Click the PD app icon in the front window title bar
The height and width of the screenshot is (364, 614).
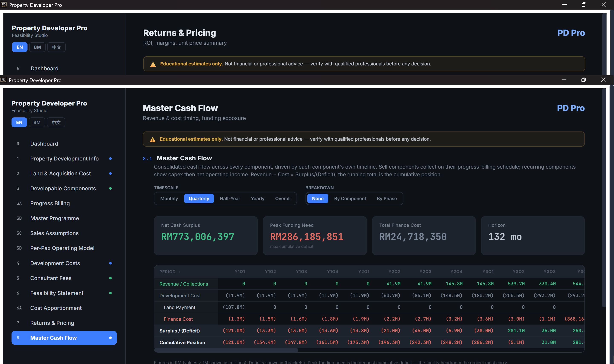point(3,80)
